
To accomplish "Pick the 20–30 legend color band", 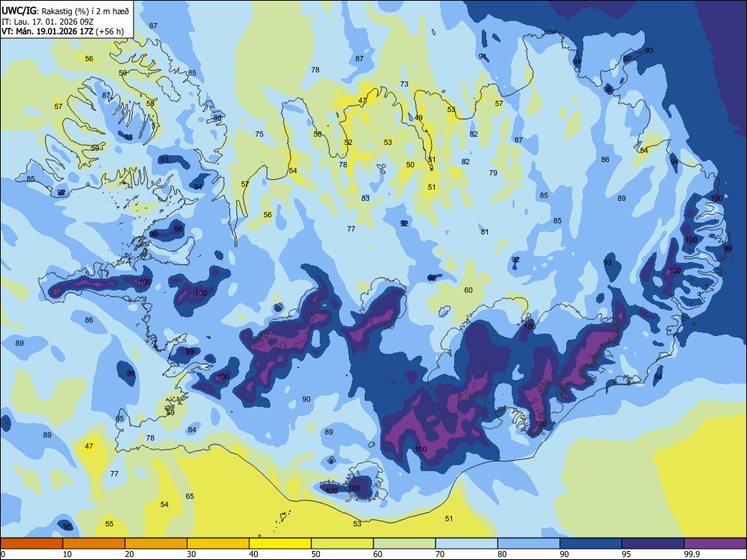I will [156, 544].
